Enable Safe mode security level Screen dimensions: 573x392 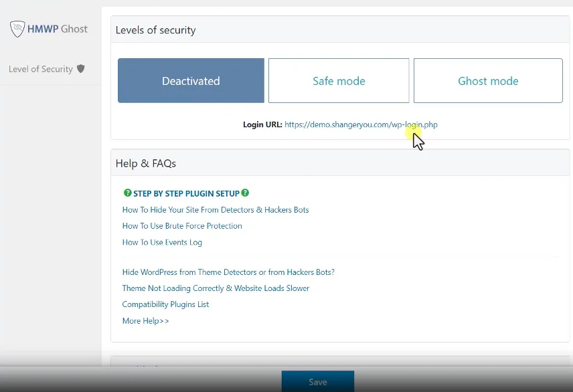pyautogui.click(x=338, y=80)
